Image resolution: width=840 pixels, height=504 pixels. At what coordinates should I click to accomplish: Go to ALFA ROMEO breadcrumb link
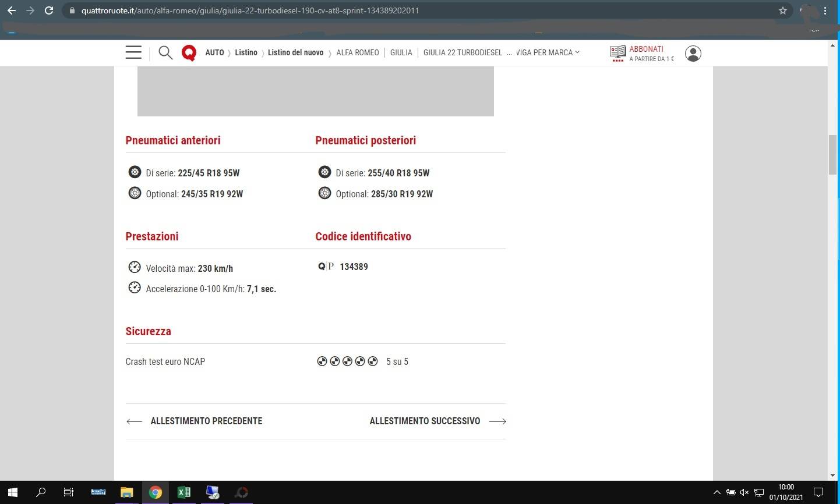[x=358, y=52]
